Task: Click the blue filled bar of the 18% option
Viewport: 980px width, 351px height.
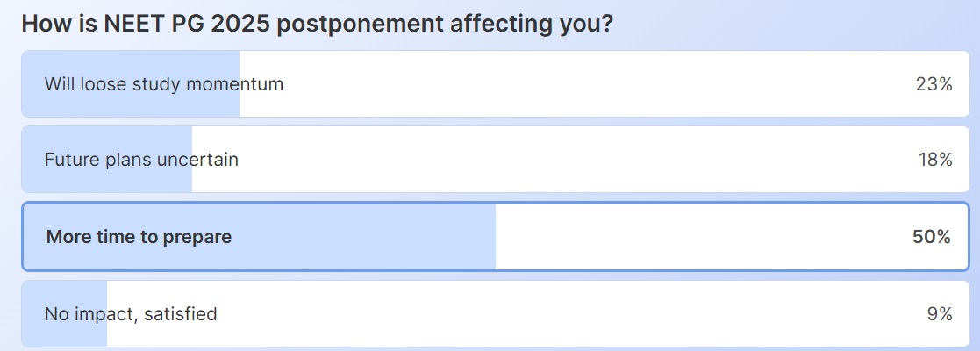Action: pyautogui.click(x=107, y=181)
